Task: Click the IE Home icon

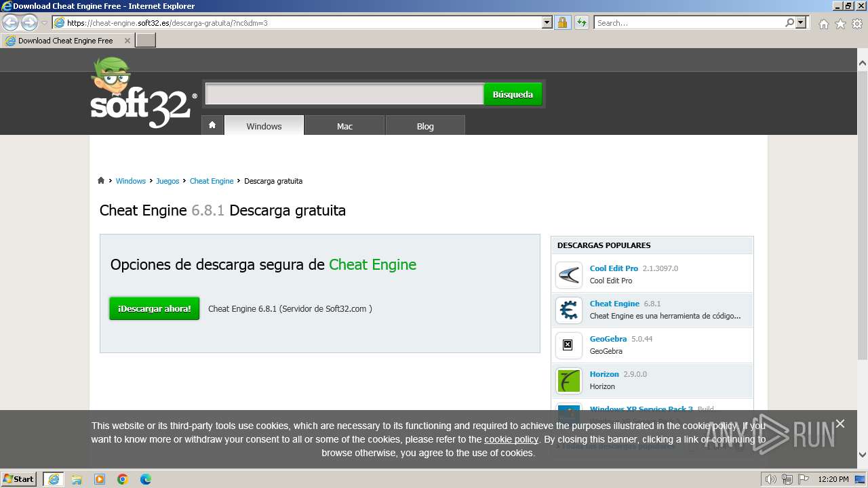Action: [x=823, y=24]
